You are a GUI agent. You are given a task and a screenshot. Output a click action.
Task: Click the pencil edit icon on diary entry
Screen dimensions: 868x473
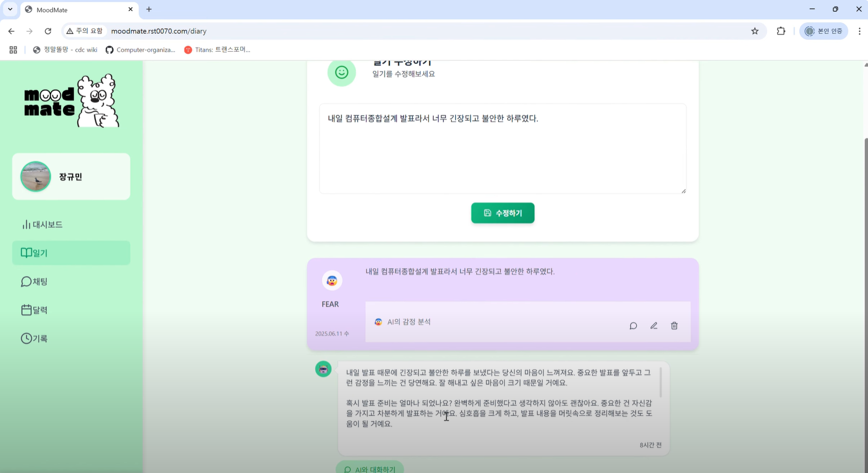click(x=654, y=326)
